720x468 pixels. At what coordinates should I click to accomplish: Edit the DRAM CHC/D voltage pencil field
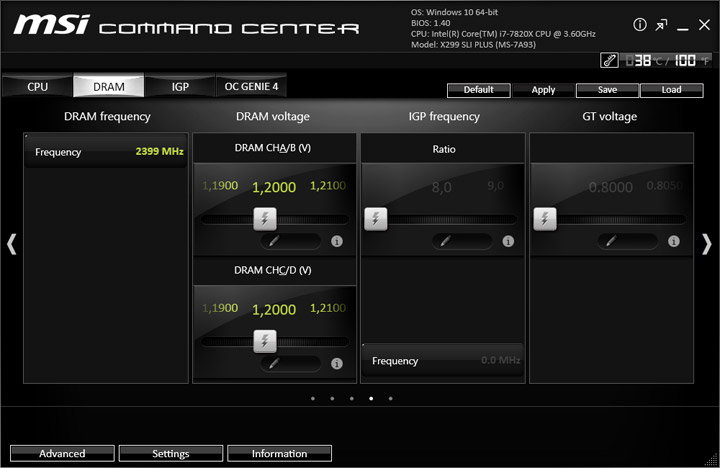pos(291,363)
